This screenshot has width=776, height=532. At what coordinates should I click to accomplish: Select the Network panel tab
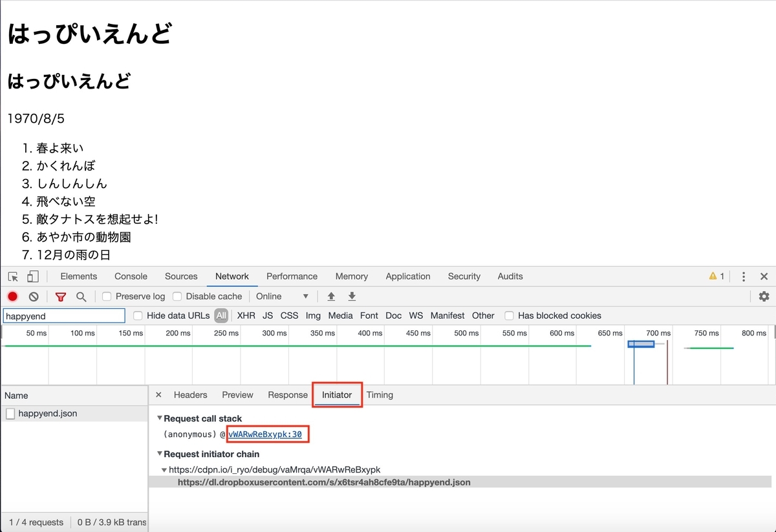tap(232, 277)
